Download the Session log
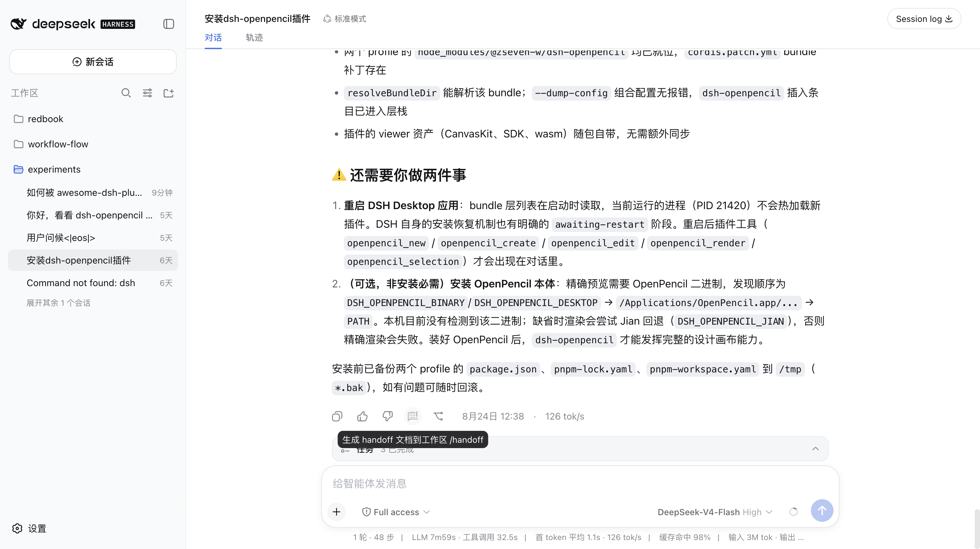The height and width of the screenshot is (549, 980). [x=924, y=19]
